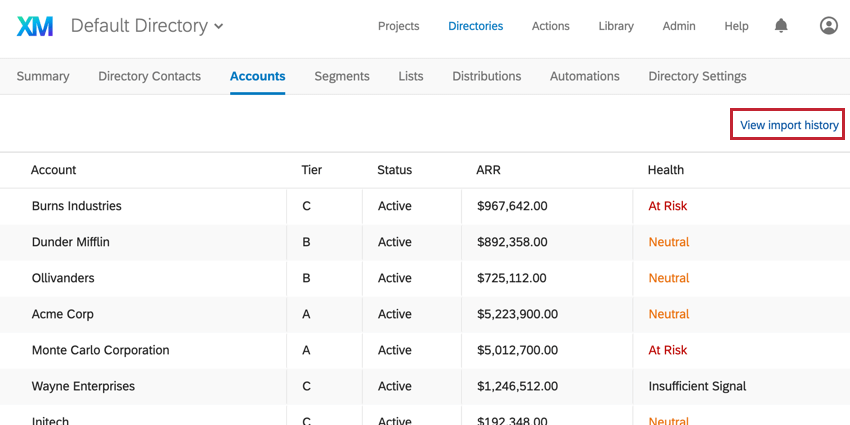This screenshot has height=425, width=850.
Task: Click the $5,012,700.00 ARR value
Action: point(517,350)
